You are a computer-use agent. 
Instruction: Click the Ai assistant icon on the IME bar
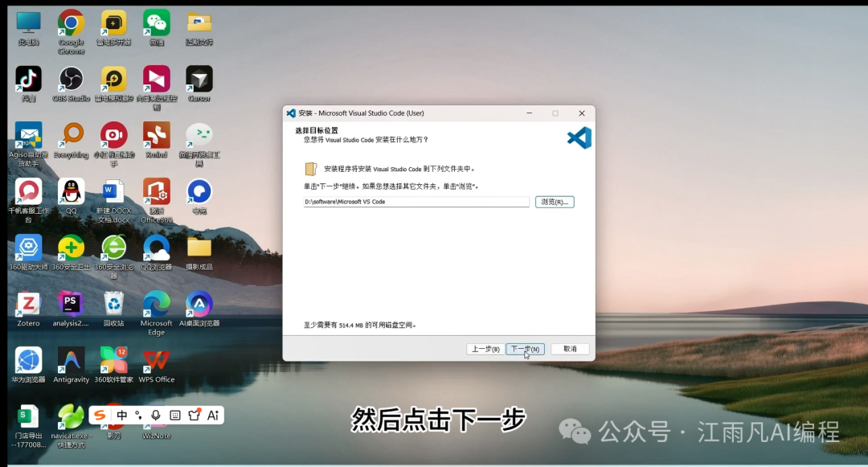[213, 415]
